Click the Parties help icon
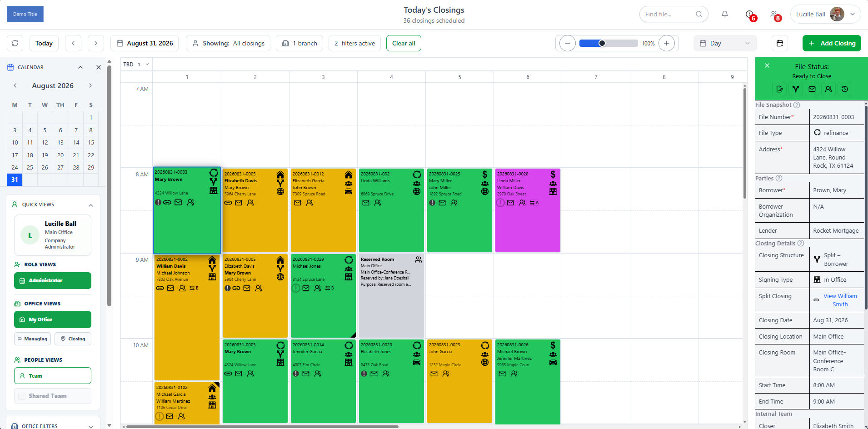The image size is (868, 429). (x=779, y=178)
